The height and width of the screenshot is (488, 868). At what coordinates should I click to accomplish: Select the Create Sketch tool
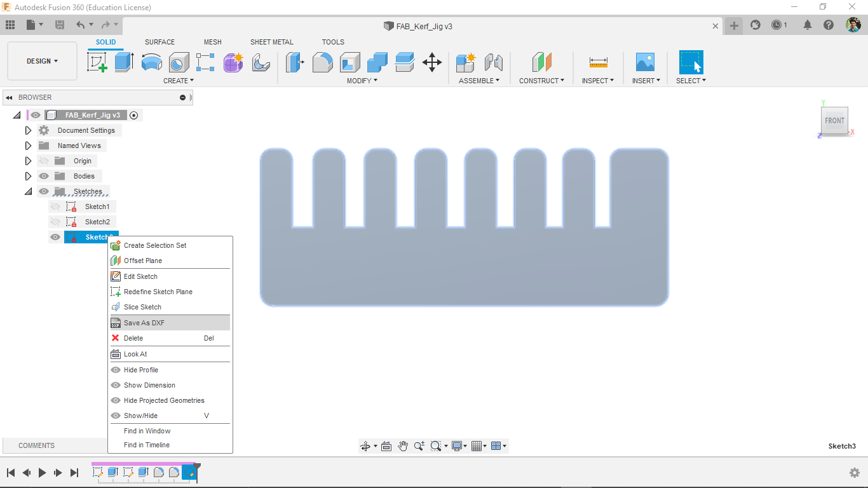97,62
